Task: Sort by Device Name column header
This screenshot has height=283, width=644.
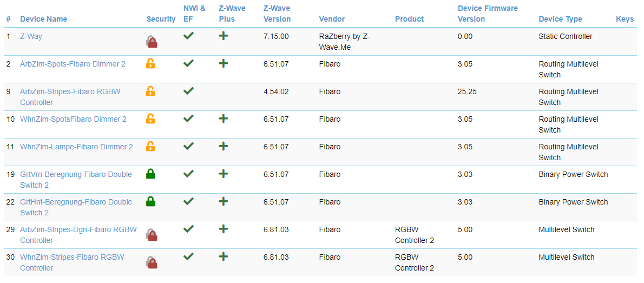Action: [43, 19]
